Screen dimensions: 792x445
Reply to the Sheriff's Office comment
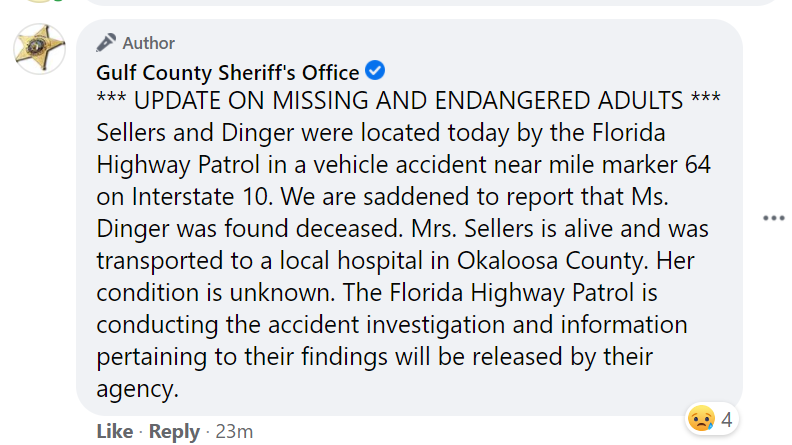[x=173, y=431]
